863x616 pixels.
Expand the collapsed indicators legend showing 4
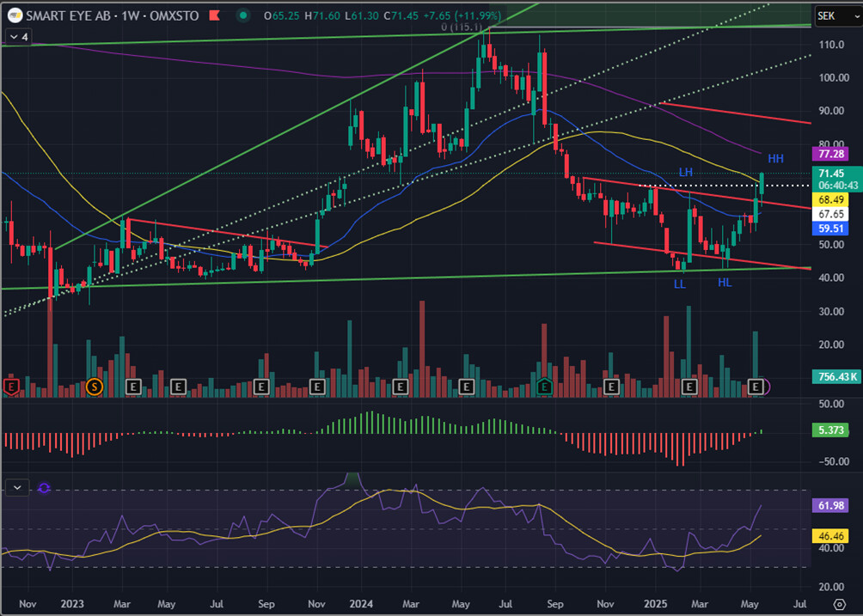click(19, 37)
